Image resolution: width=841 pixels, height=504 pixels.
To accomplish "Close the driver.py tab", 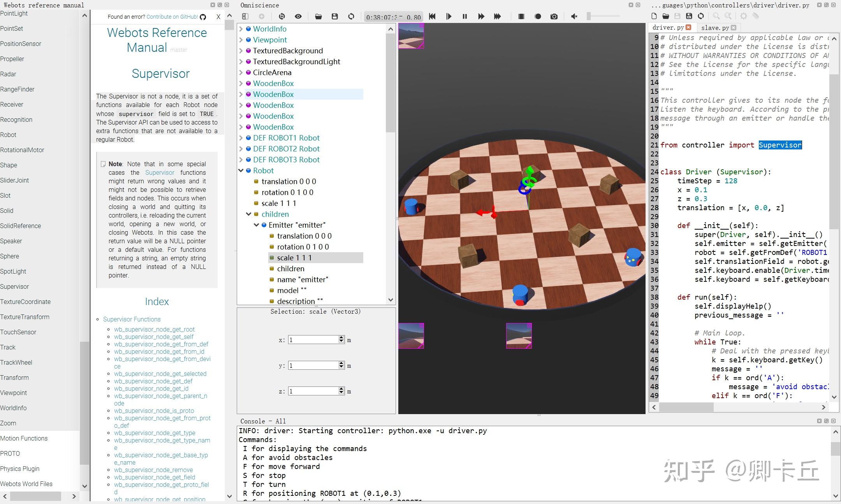I will tap(688, 27).
